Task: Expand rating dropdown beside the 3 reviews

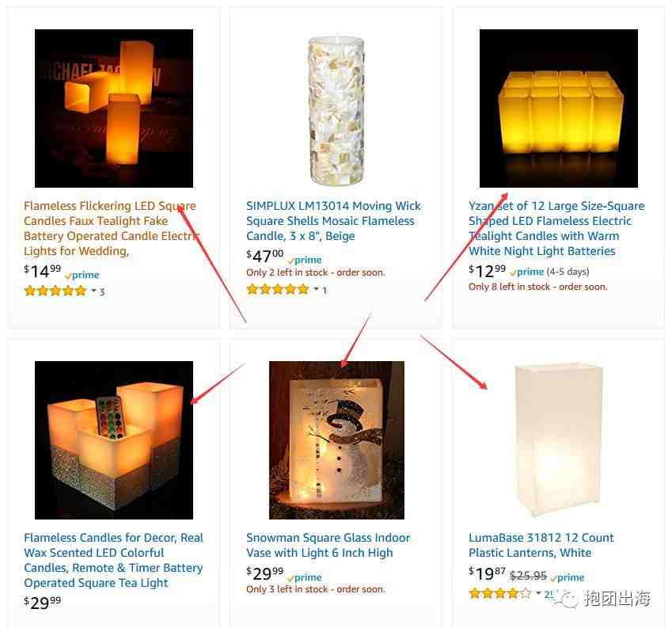Action: 94,291
